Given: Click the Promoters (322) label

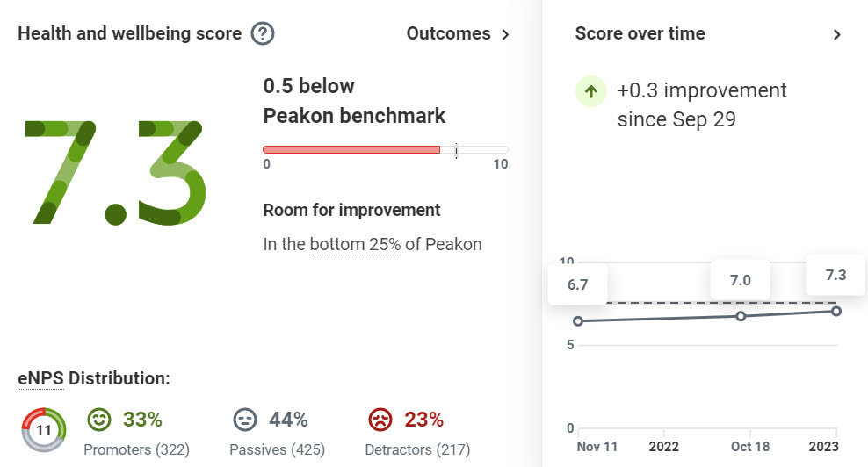Looking at the screenshot, I should click(136, 449).
